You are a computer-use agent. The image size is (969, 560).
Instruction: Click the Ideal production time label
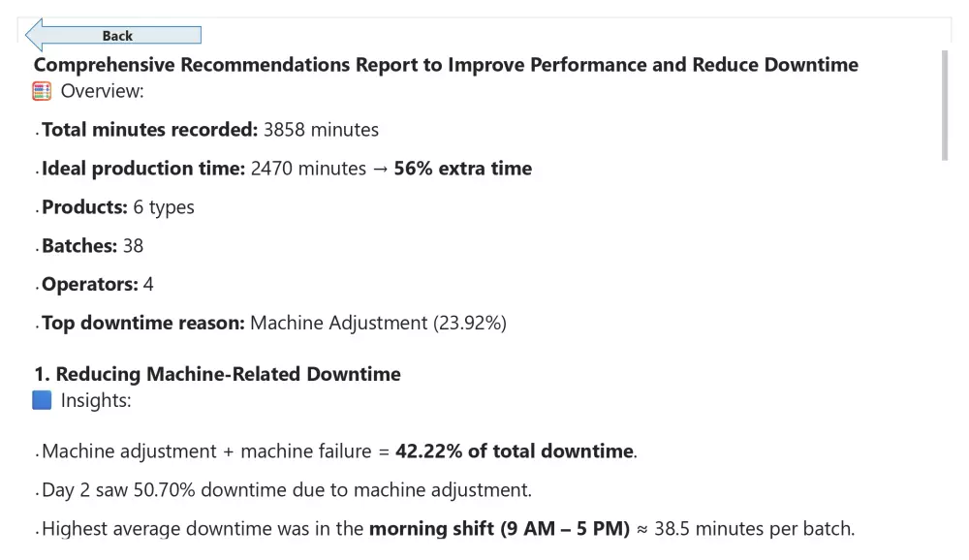(x=143, y=169)
